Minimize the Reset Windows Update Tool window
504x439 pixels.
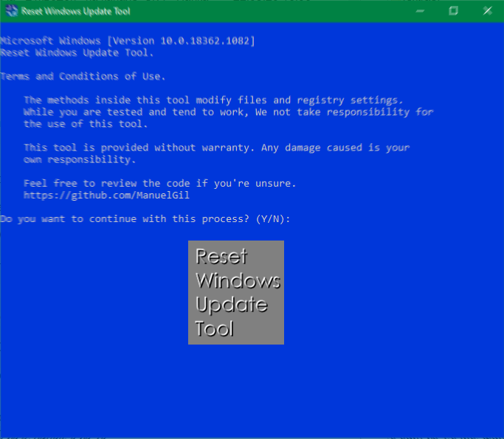tap(420, 11)
